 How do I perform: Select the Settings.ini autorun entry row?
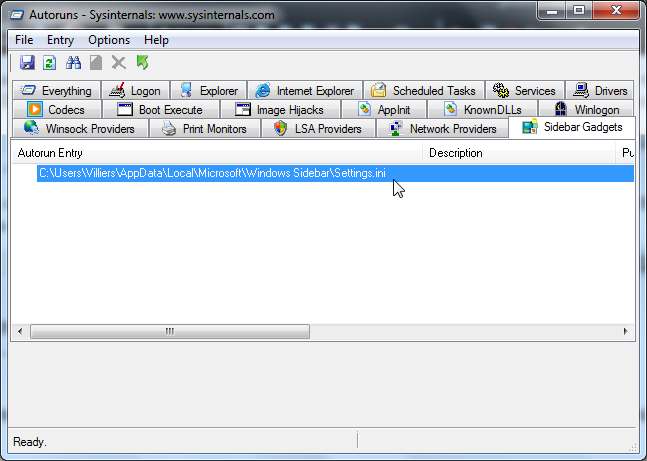click(x=335, y=173)
